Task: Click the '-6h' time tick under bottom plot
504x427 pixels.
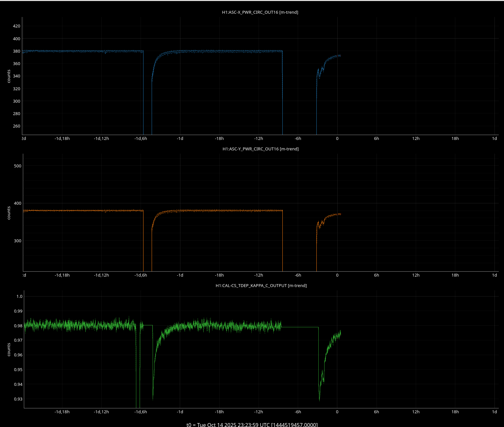Action: (x=298, y=412)
